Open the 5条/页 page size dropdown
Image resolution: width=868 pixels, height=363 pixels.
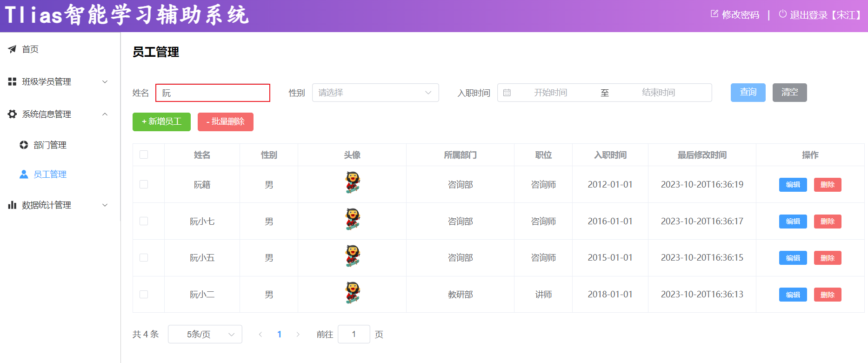pos(205,334)
